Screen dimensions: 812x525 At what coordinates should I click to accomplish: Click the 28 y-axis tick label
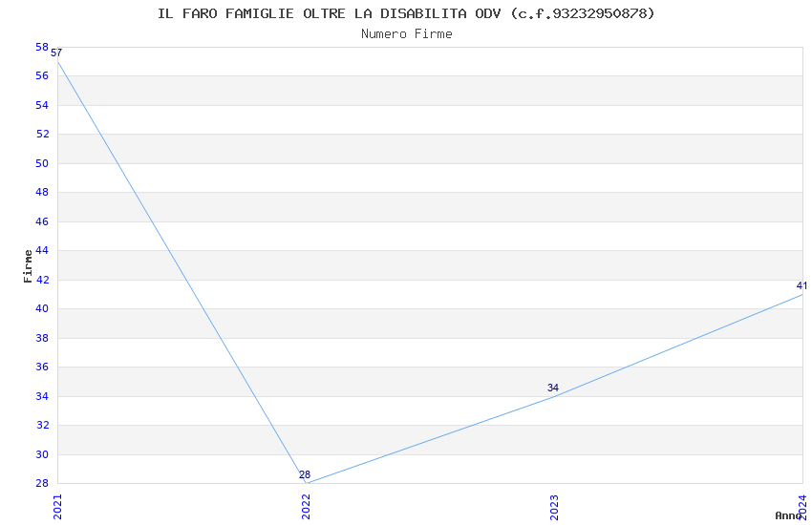(42, 484)
